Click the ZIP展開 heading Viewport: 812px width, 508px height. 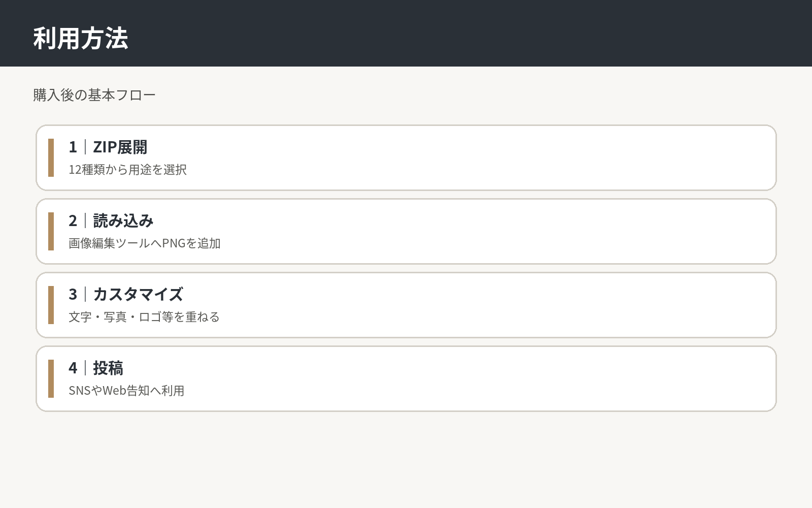pyautogui.click(x=120, y=147)
